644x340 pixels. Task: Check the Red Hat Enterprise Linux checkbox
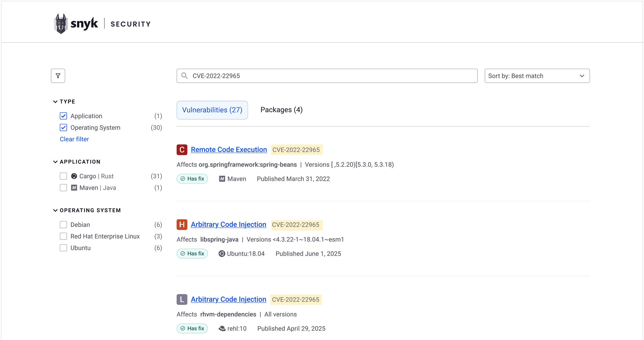point(63,236)
